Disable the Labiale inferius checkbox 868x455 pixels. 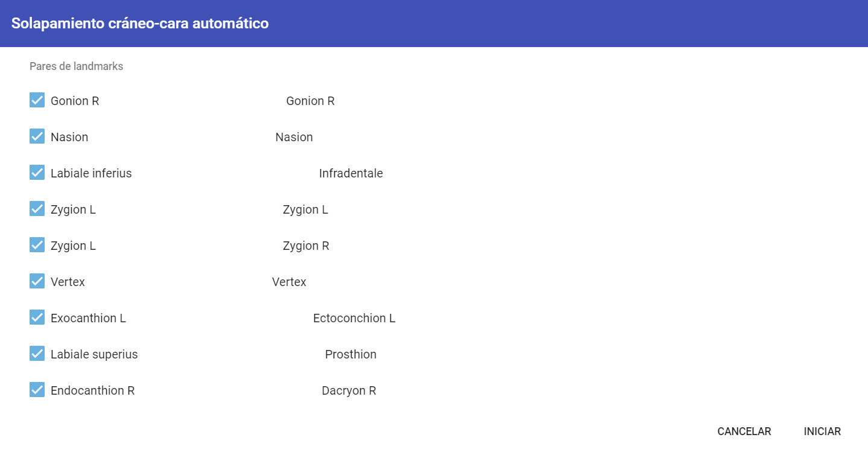click(37, 173)
